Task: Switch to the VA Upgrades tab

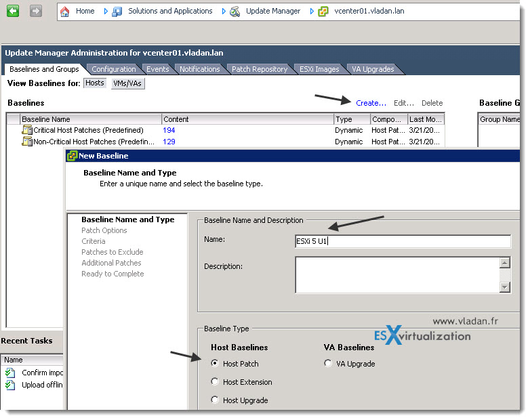Action: (373, 69)
